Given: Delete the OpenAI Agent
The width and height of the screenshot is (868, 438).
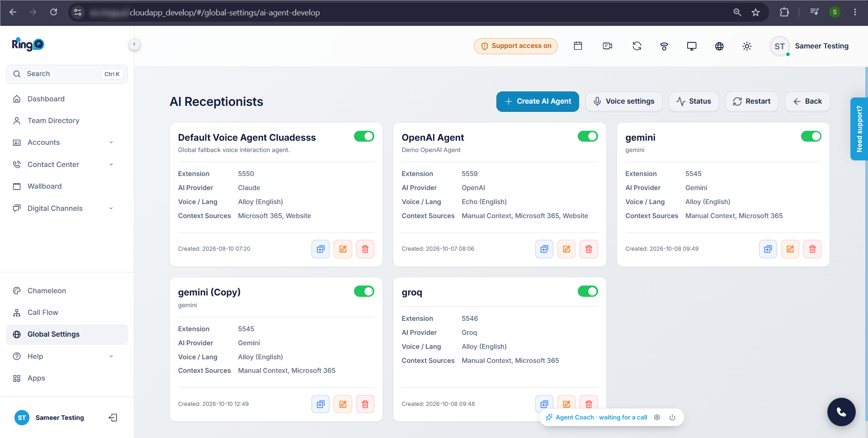Looking at the screenshot, I should (x=589, y=249).
